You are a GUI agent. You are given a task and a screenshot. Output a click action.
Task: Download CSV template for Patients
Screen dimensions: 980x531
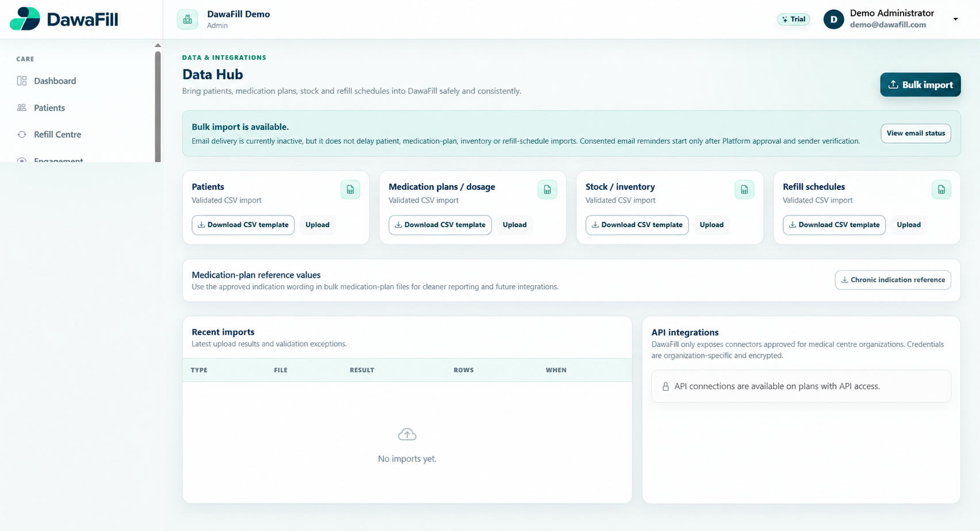click(243, 225)
